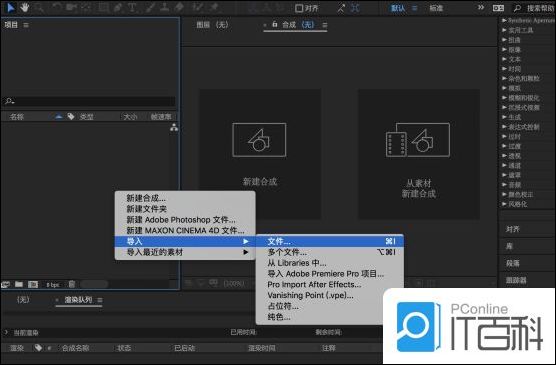Viewport: 556px width, 365px height.
Task: Expand the Synthetic Aperture effects category
Action: click(x=504, y=21)
